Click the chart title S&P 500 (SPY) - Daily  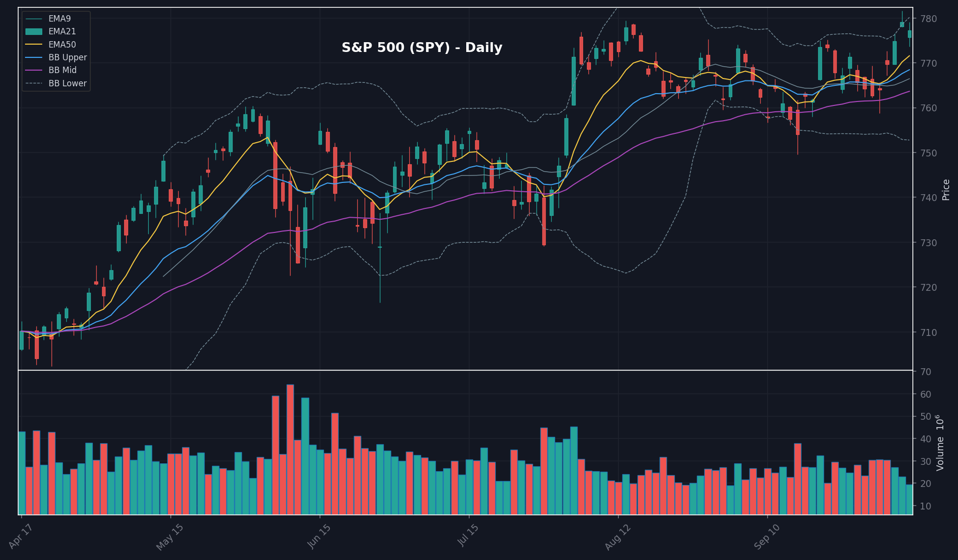(x=422, y=48)
